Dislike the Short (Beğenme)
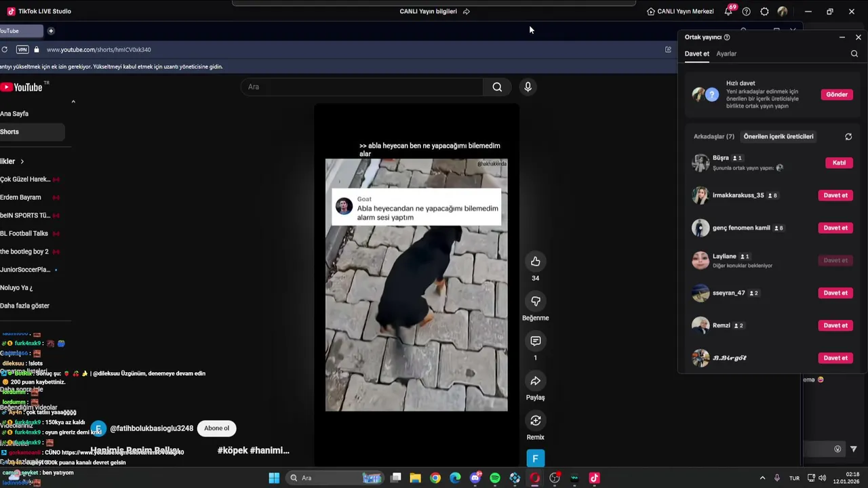The height and width of the screenshot is (488, 868). pyautogui.click(x=536, y=301)
